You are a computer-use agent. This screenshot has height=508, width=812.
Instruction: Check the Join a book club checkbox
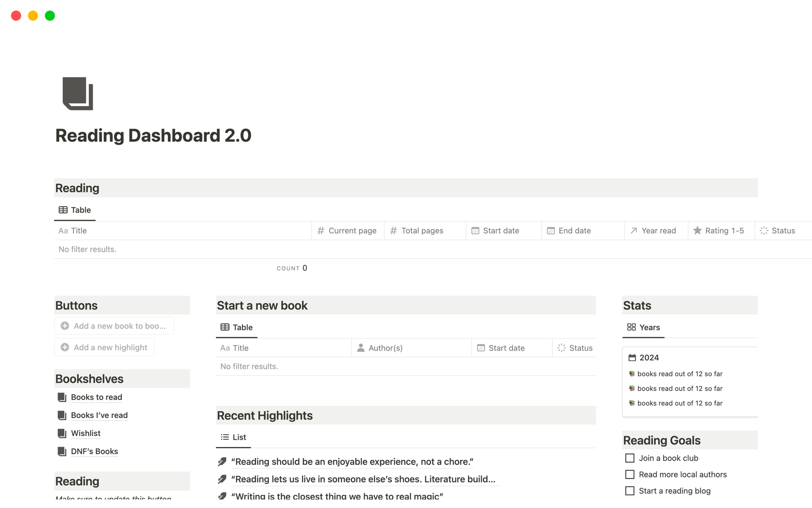pyautogui.click(x=630, y=458)
